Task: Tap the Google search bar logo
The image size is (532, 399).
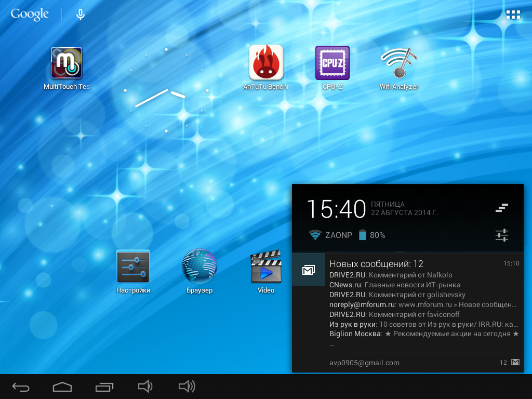Action: (30, 15)
